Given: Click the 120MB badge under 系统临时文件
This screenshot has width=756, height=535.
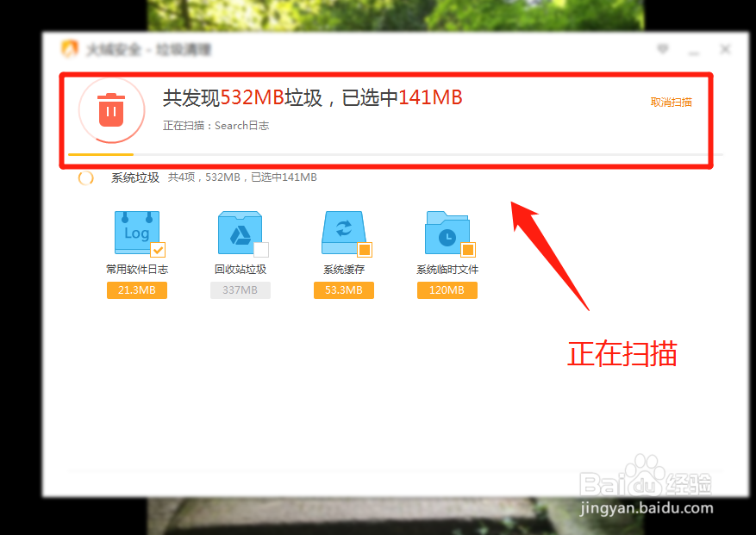Looking at the screenshot, I should [447, 290].
